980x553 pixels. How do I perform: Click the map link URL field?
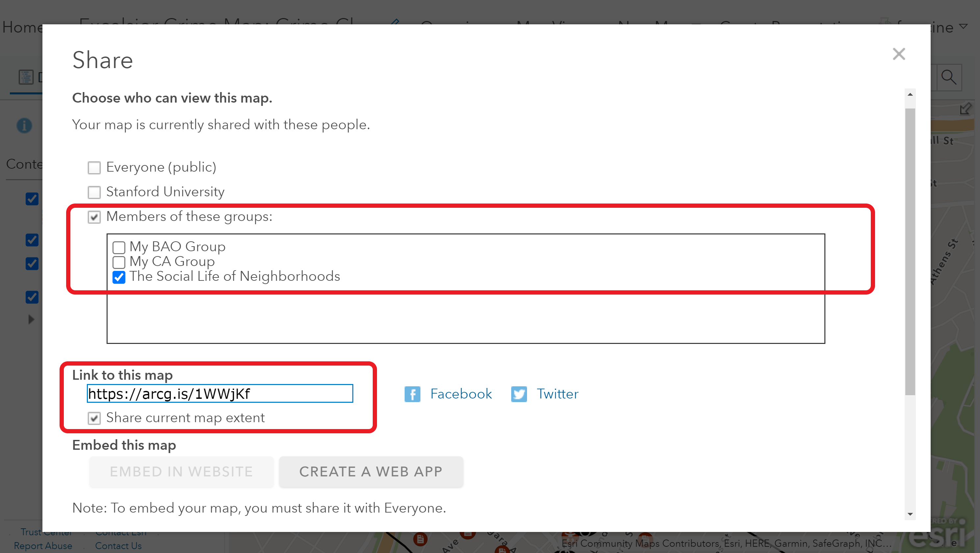pyautogui.click(x=220, y=394)
